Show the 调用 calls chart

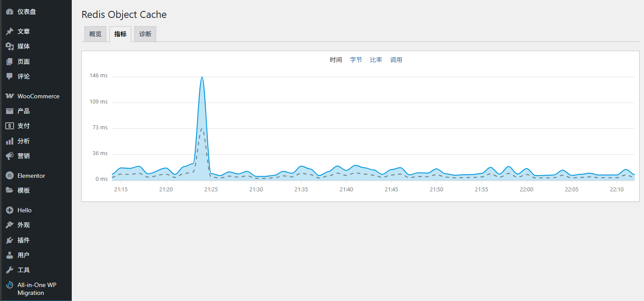point(396,60)
